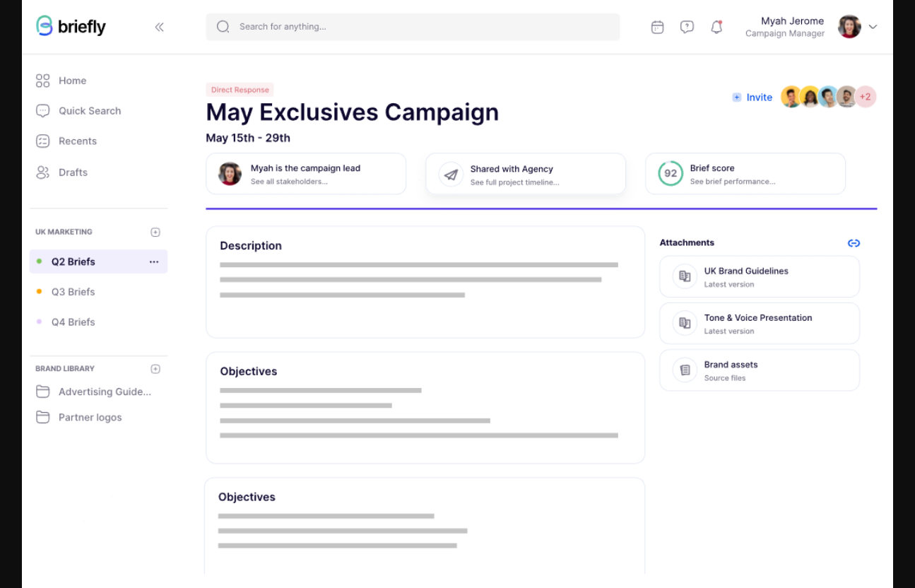
Task: Click the briefly logo
Action: (71, 26)
